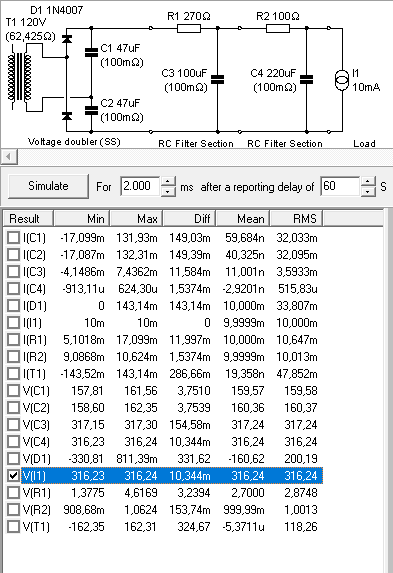Screen dimensions: 393x573
Task: Click the 'C3 100uF' component label
Action: coord(184,73)
